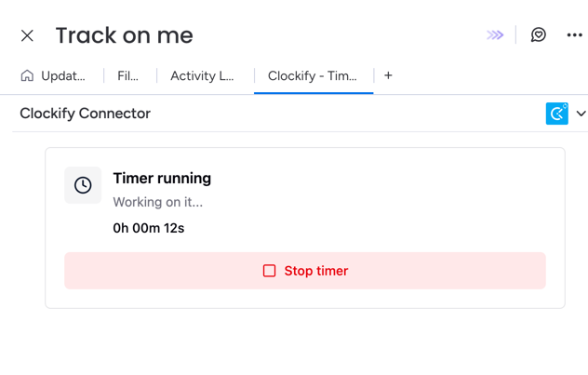Click the Clockify Connector heading

click(85, 114)
